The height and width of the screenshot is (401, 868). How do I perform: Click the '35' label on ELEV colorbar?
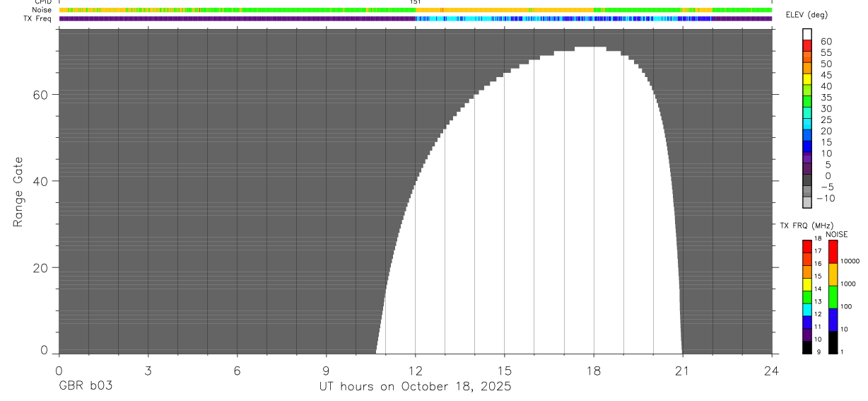coord(826,97)
